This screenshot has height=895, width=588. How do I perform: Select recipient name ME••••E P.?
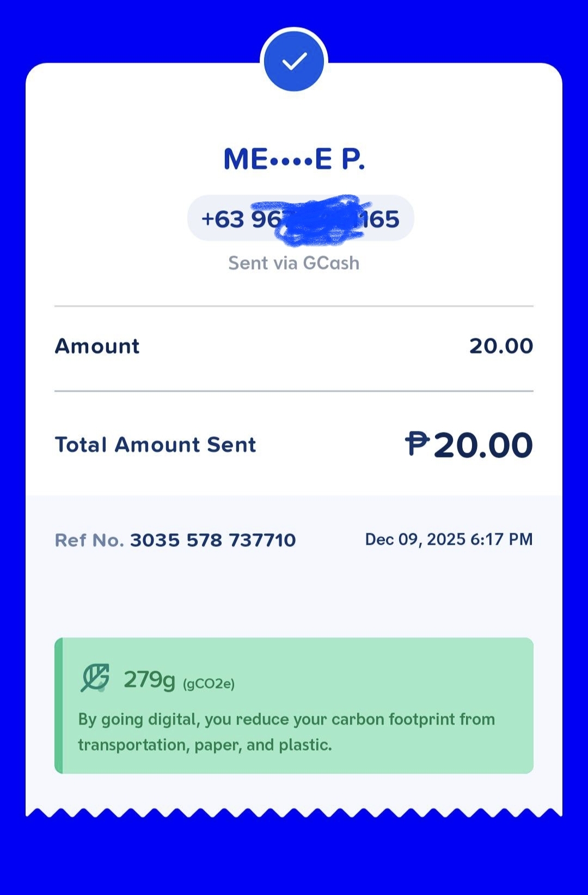pos(294,159)
